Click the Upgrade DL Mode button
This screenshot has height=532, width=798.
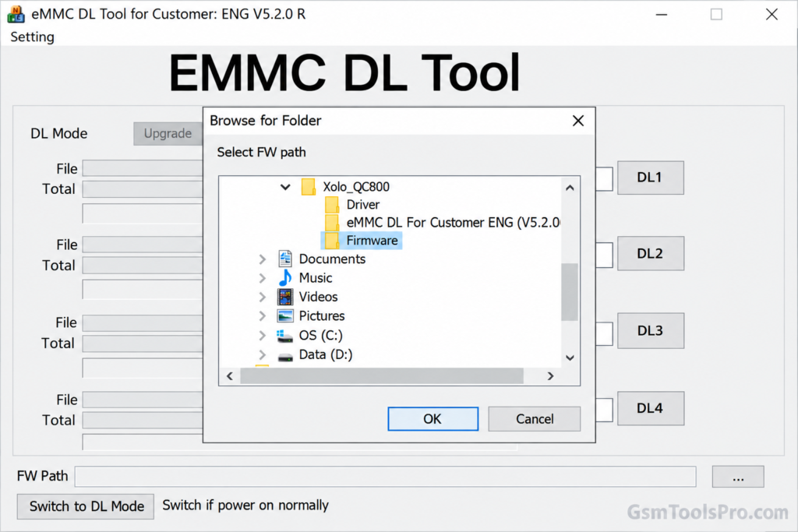point(168,134)
